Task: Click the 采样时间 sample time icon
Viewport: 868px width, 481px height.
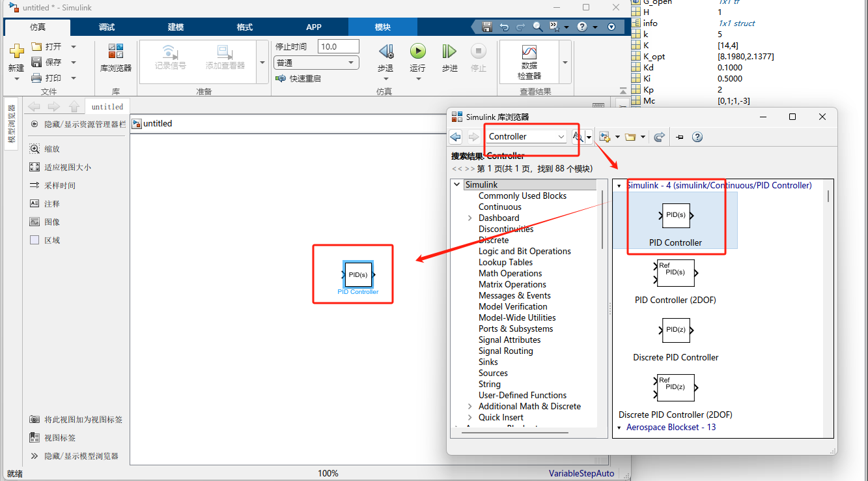Action: pos(35,185)
